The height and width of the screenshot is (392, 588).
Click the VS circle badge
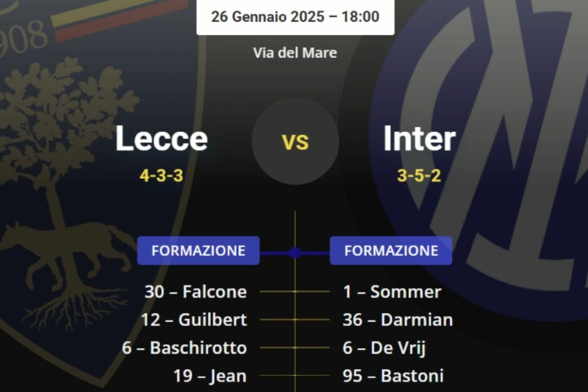coord(295,142)
